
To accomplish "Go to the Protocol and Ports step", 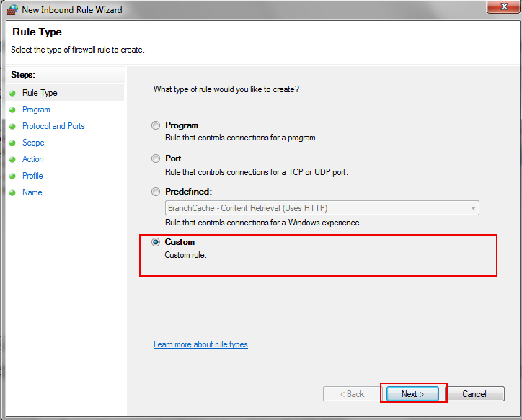I will [x=53, y=126].
